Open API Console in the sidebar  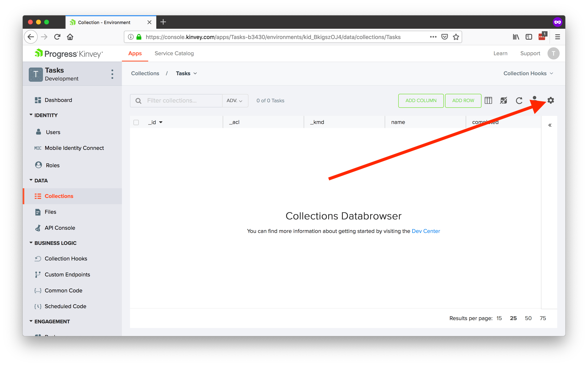(x=60, y=228)
